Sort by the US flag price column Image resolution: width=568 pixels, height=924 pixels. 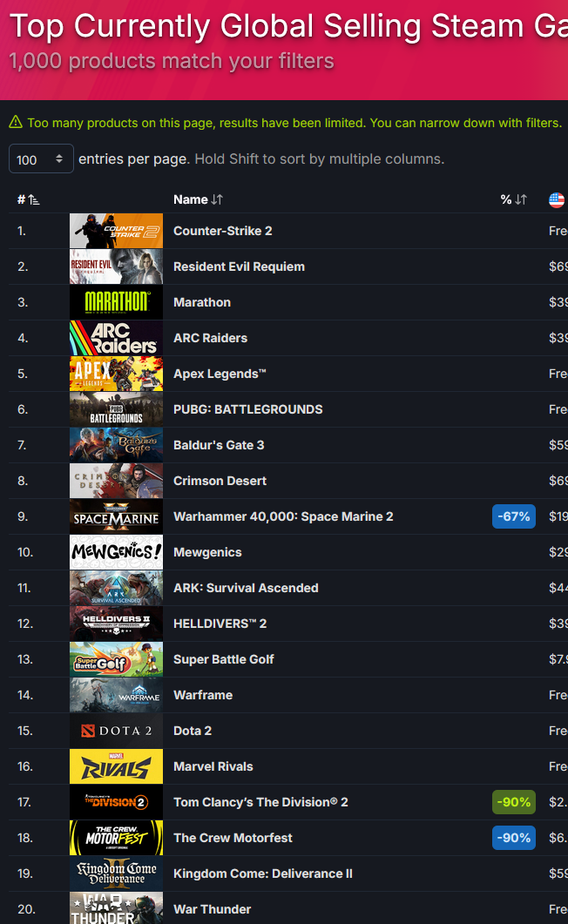(557, 199)
